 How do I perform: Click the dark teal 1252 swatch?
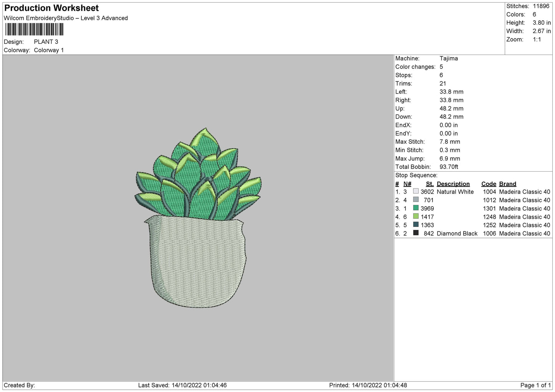pos(416,225)
